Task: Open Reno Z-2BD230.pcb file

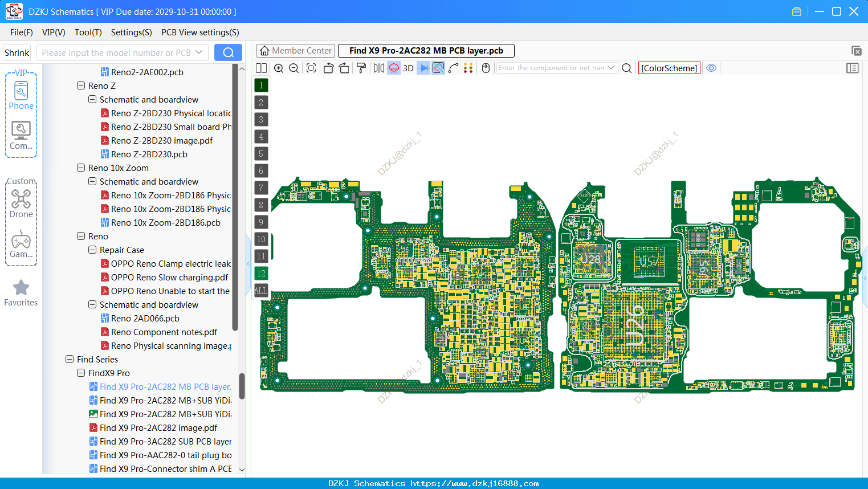Action: tap(149, 154)
